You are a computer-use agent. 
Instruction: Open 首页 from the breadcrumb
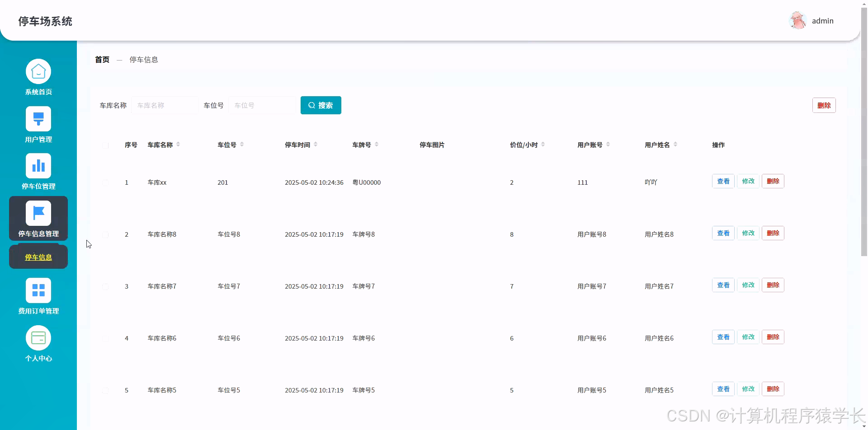[102, 59]
